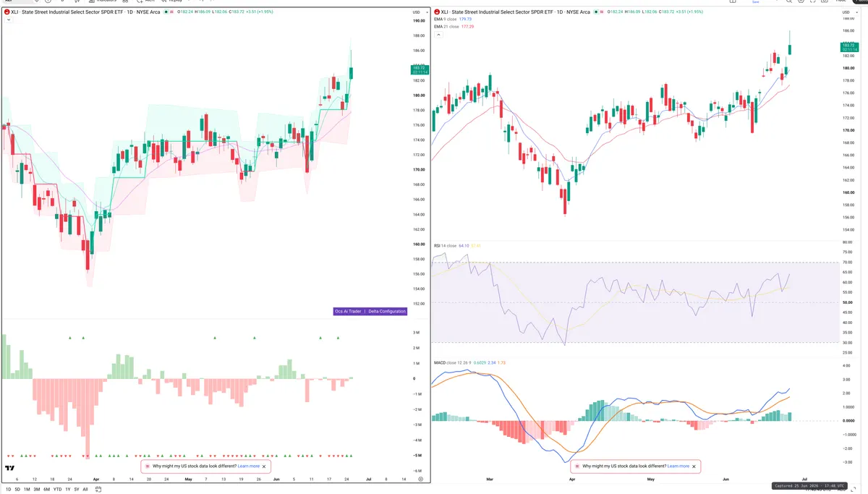Collapse the indicator legend chevron on right chart
Image resolution: width=868 pixels, height=494 pixels.
[437, 34]
